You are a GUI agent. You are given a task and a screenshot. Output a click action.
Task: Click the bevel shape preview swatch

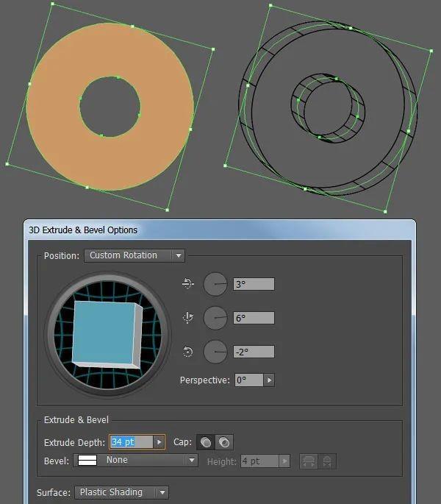click(x=87, y=461)
